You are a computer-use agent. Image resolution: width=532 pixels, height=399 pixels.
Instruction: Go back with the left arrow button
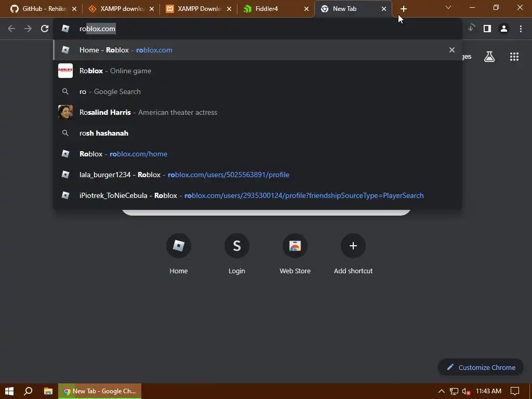(x=11, y=29)
